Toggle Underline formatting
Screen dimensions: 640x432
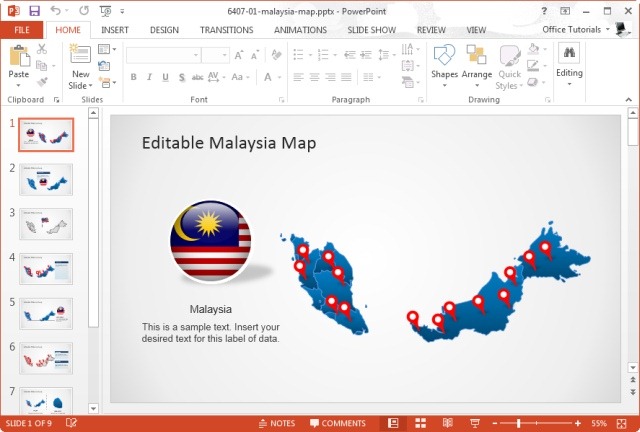(165, 77)
